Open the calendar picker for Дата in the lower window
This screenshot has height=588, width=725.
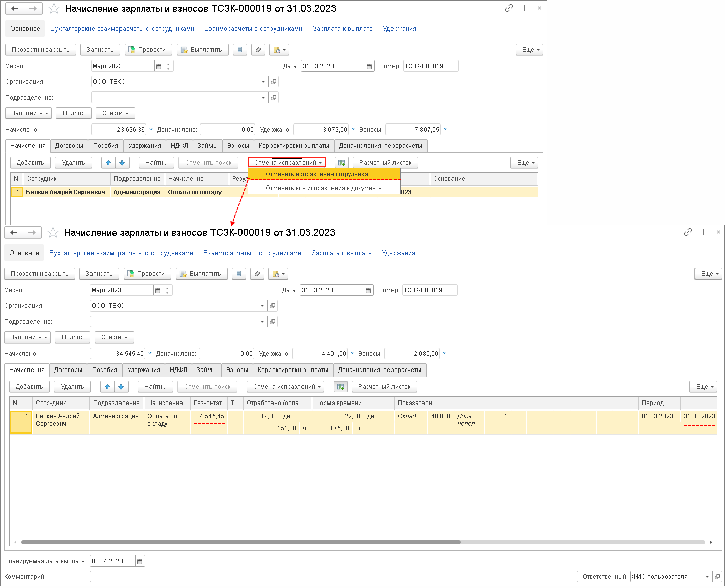click(x=368, y=290)
